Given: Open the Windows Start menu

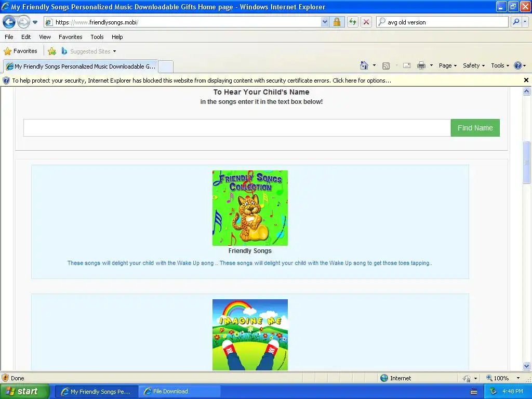Looking at the screenshot, I should coord(24,392).
